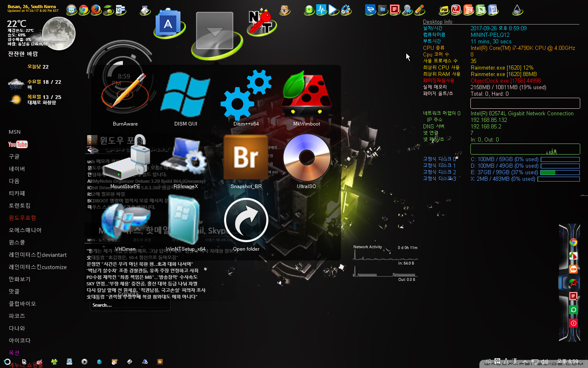Toggle the 한 Korean IME indicator

point(497,361)
